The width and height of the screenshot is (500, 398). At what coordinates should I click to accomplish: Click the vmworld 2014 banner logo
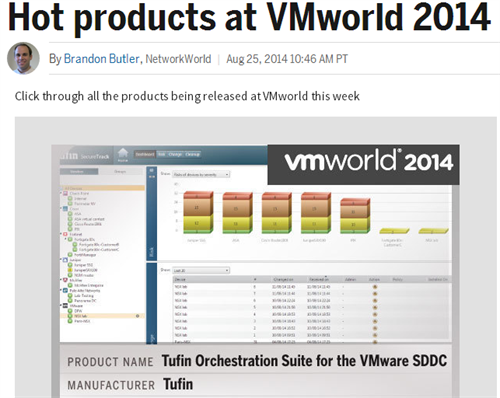363,164
